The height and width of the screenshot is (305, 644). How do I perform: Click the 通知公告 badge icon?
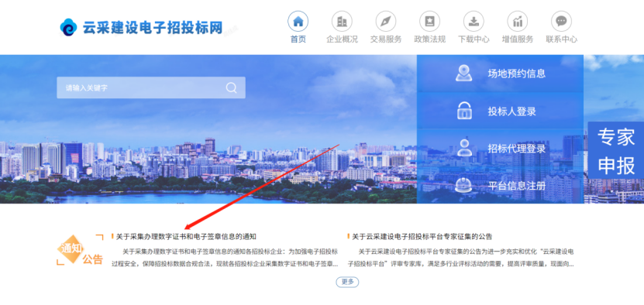click(x=80, y=249)
